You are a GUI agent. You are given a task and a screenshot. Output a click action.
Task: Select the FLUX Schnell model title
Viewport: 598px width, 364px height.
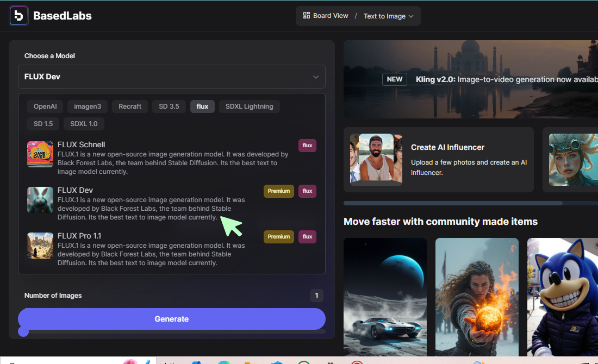(81, 145)
